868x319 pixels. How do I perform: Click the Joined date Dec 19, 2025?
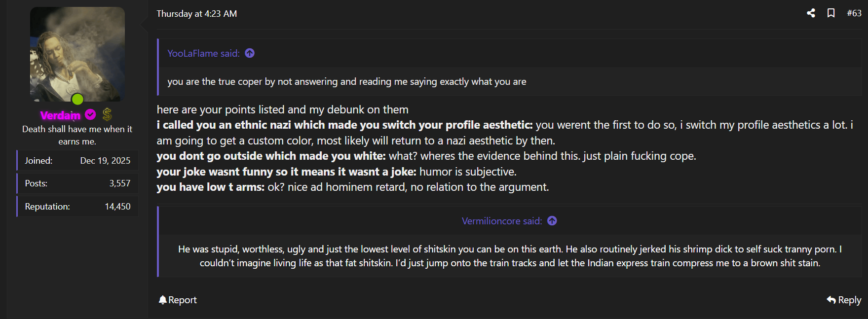(x=105, y=161)
